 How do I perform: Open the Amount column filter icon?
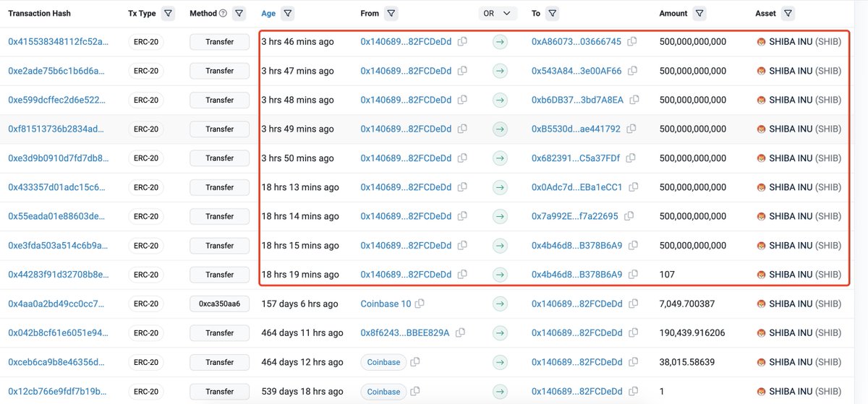tap(699, 14)
